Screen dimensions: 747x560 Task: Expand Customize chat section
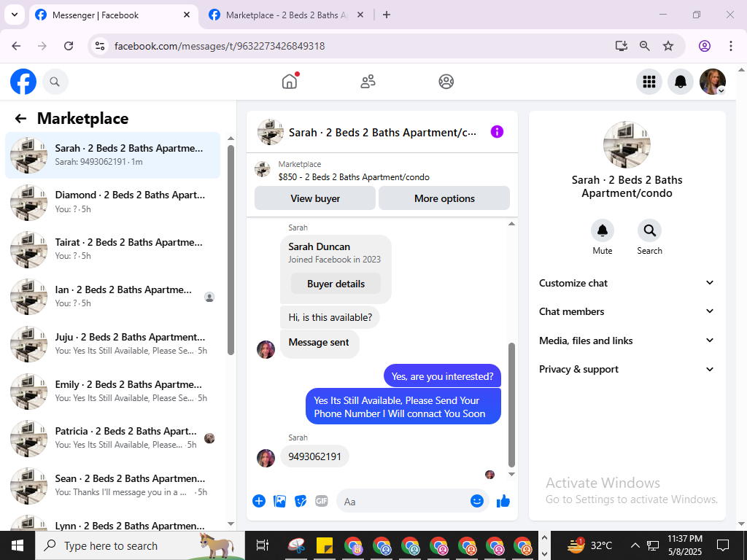[627, 283]
